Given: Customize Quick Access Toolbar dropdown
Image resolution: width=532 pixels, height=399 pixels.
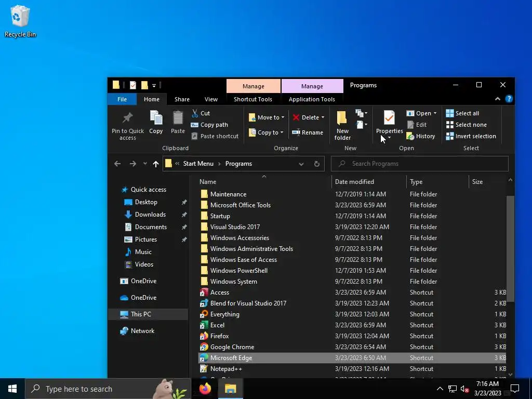Looking at the screenshot, I should (154, 86).
